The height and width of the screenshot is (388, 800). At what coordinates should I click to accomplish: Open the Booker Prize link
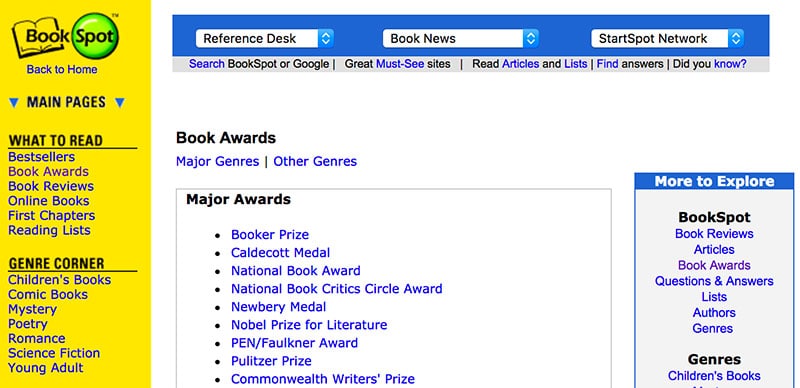tap(270, 235)
